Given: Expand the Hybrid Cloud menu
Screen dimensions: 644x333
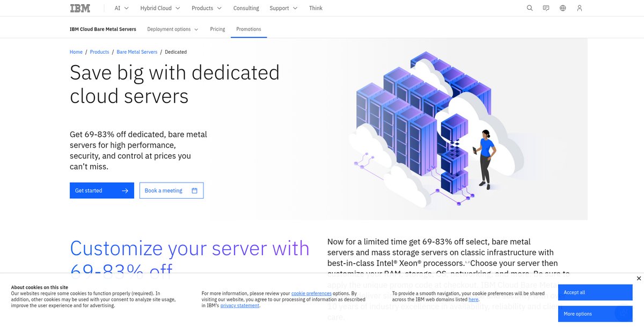Looking at the screenshot, I should click(160, 8).
